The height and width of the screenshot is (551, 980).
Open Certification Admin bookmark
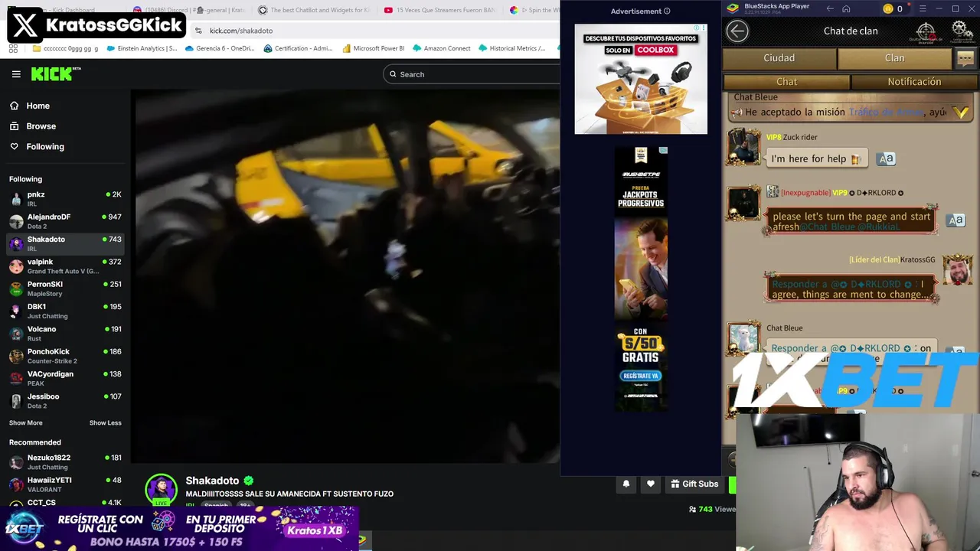(x=298, y=48)
